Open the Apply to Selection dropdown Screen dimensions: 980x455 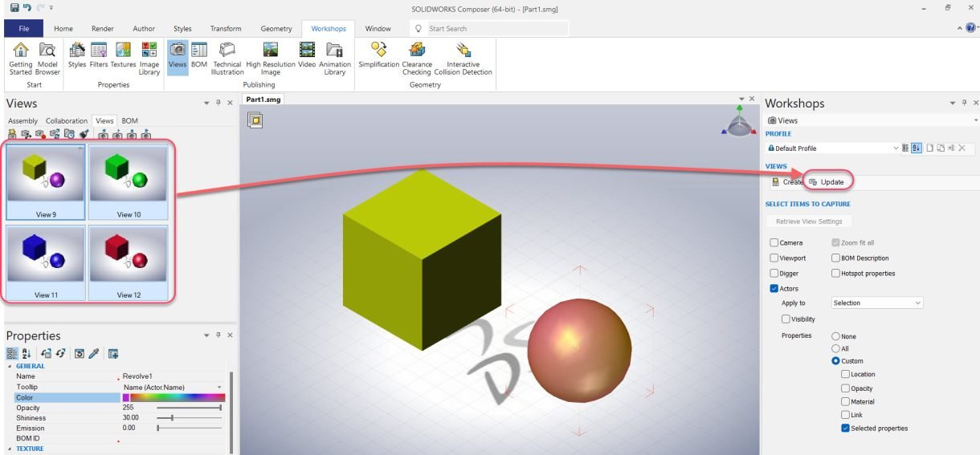pos(876,303)
